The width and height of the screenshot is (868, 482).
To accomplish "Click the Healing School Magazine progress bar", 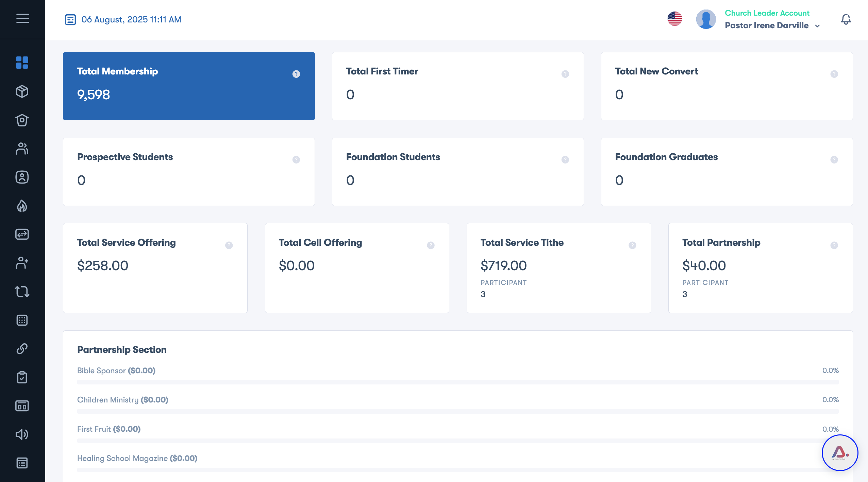I will (458, 470).
